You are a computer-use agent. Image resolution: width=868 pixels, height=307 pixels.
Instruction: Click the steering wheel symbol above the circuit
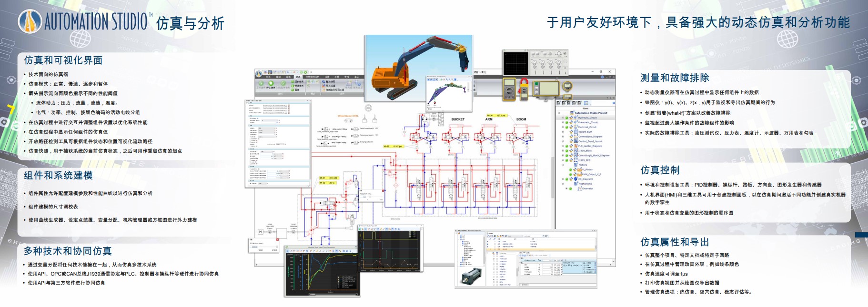coord(368,109)
